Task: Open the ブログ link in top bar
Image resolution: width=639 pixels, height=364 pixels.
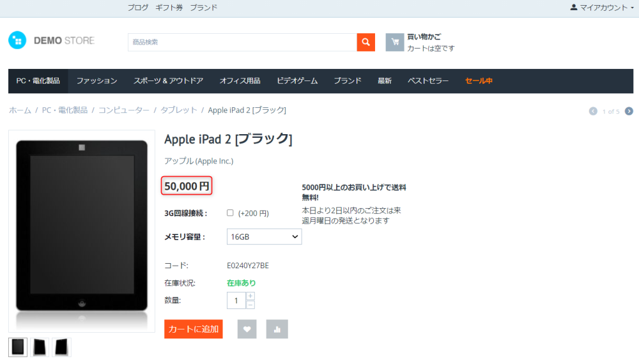Action: 138,7
